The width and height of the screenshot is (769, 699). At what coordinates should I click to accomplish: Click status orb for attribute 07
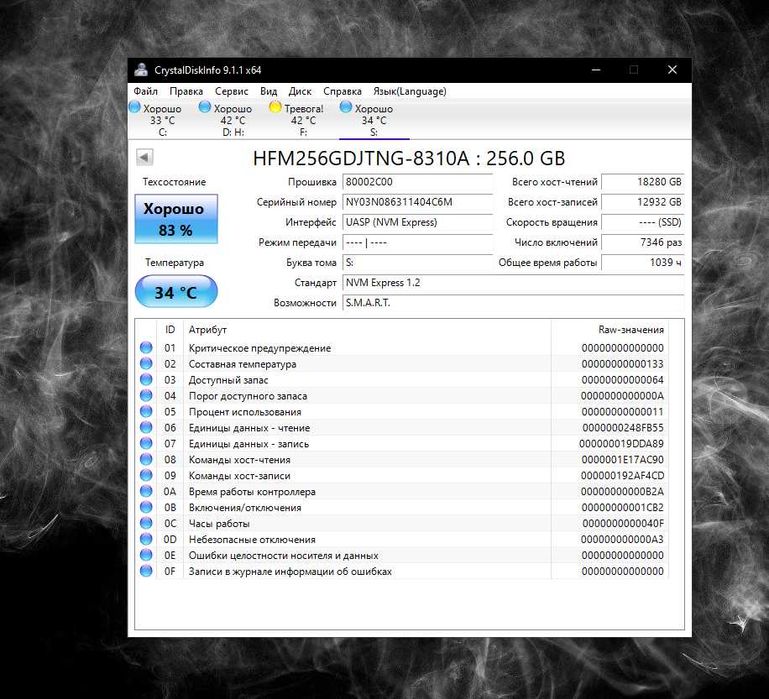(146, 443)
